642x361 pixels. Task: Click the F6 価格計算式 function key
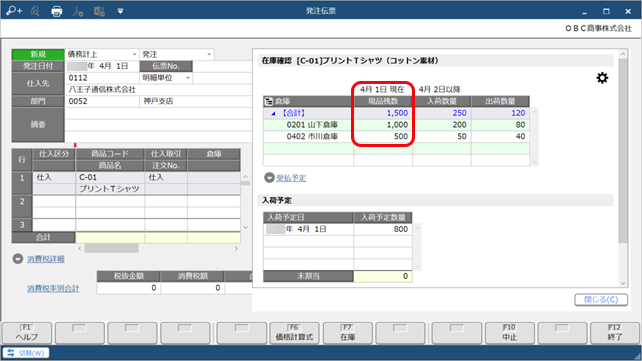[x=294, y=333]
